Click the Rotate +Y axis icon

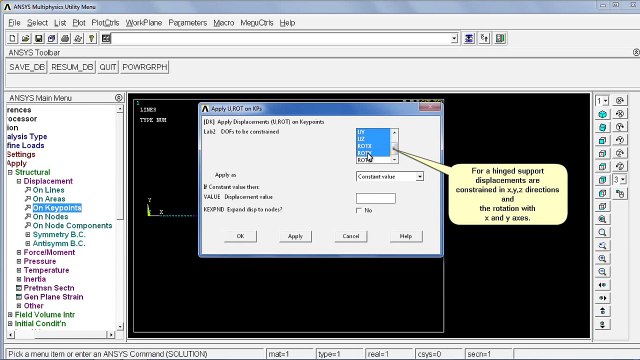pyautogui.click(x=620, y=127)
